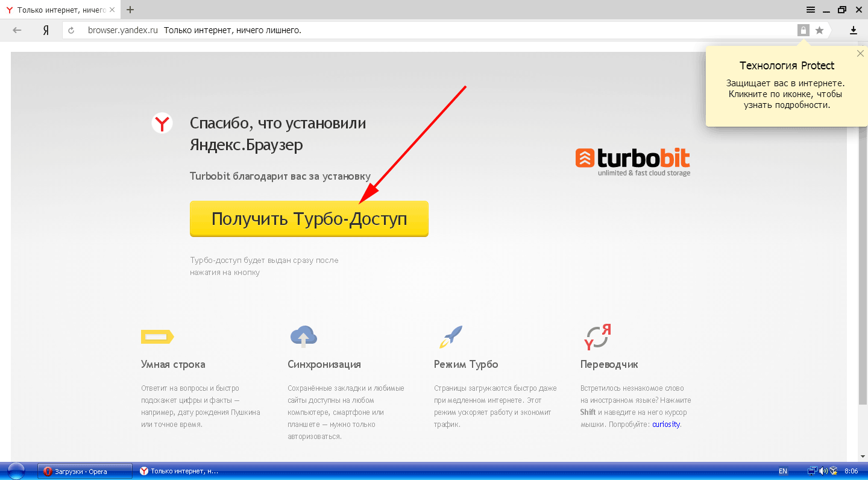Click the 'Технология Protect' tooltip title

(787, 66)
